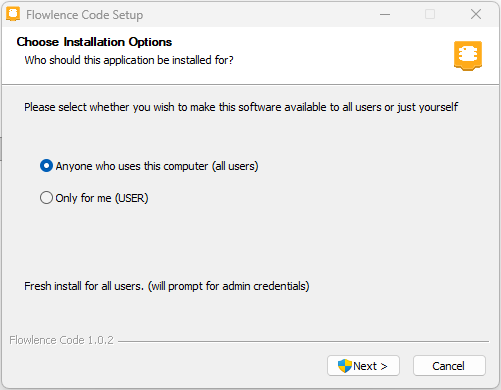
Task: Click the Flowlence Code title bar icon
Action: coord(13,14)
